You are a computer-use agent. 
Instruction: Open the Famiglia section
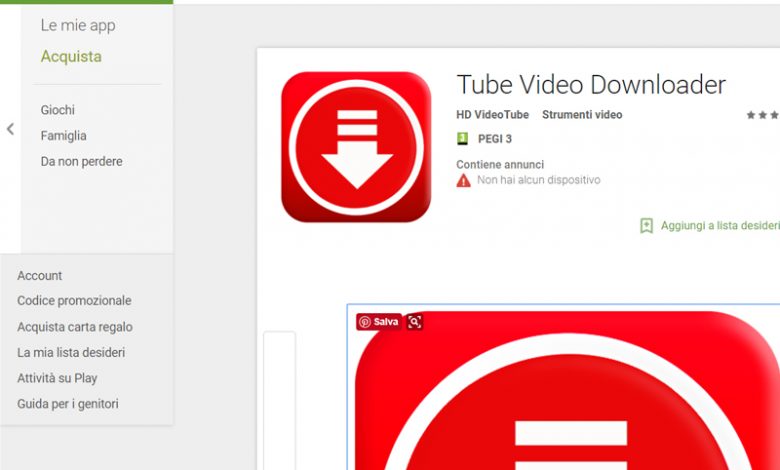click(x=64, y=136)
